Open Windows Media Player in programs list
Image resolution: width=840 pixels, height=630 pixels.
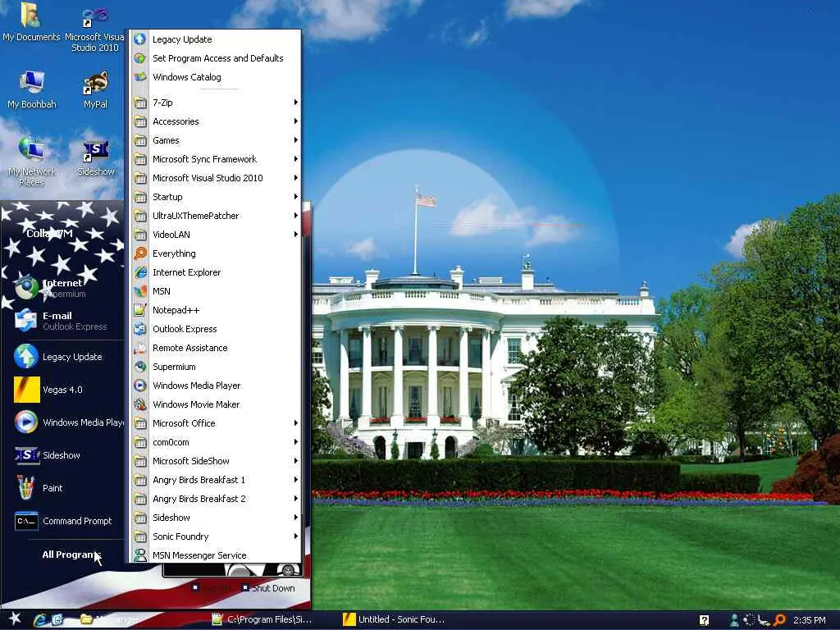click(214, 386)
